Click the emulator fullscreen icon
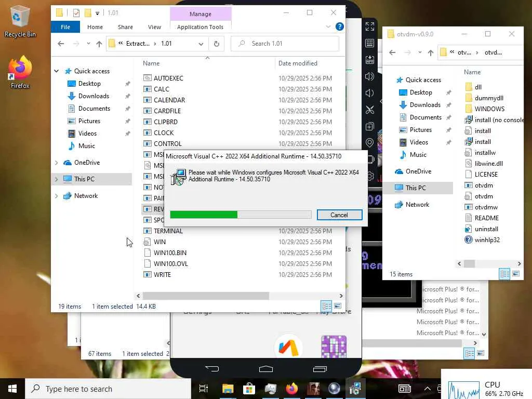The width and height of the screenshot is (532, 399). click(x=370, y=26)
